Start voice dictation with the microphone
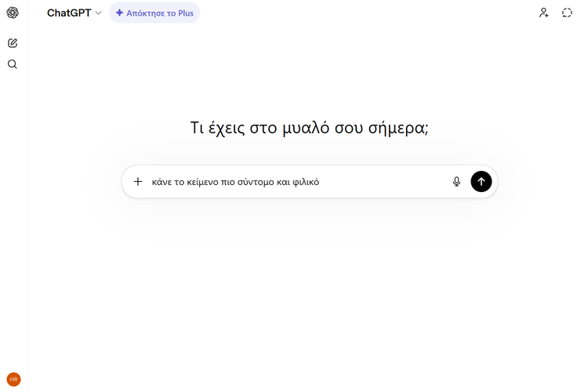588x392 pixels. 456,182
